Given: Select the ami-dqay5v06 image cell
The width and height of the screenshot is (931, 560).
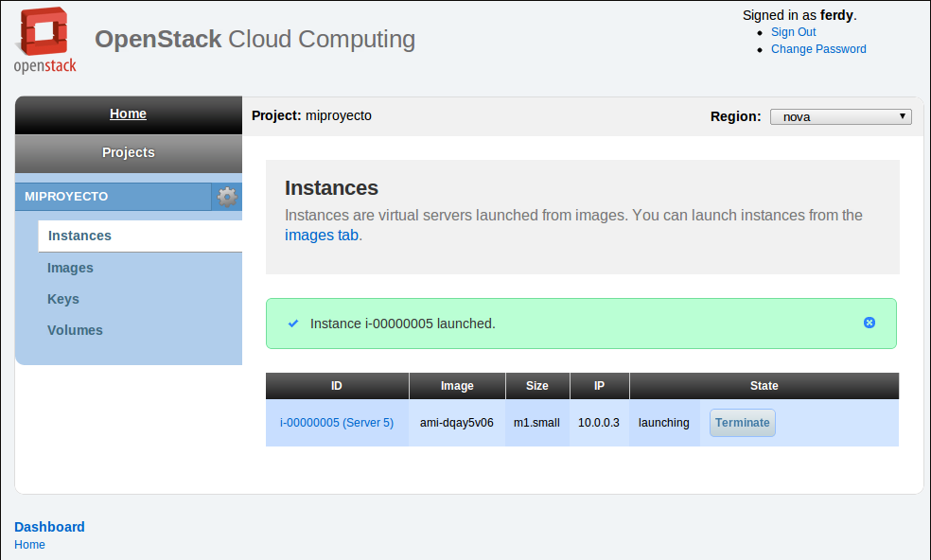Looking at the screenshot, I should click(x=457, y=423).
